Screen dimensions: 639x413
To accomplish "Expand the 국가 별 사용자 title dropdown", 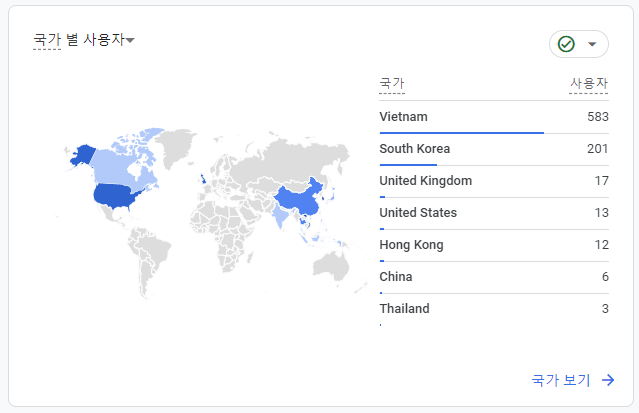I will (x=130, y=40).
